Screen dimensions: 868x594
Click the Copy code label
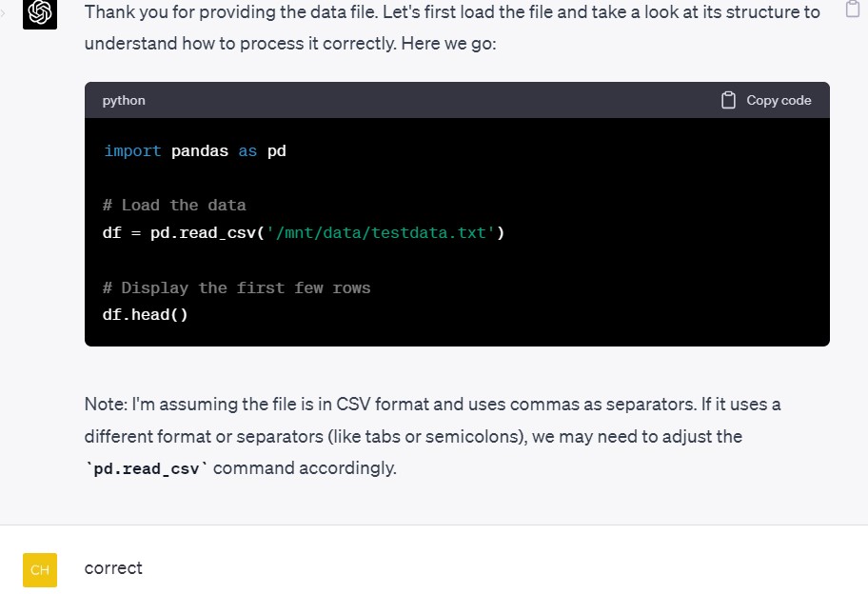pyautogui.click(x=779, y=100)
